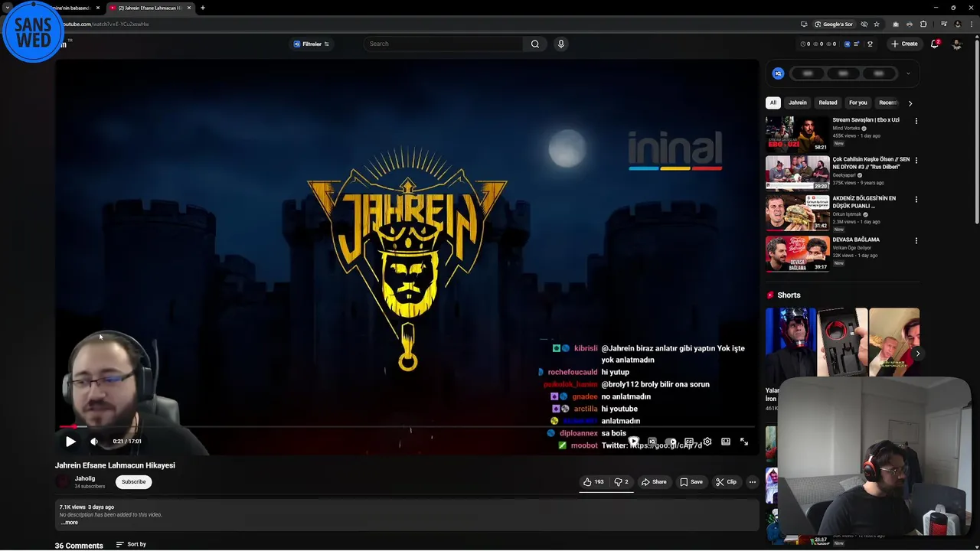Open options menu for Çok Cahilsin video
Screen dimensions: 980x551
916,161
